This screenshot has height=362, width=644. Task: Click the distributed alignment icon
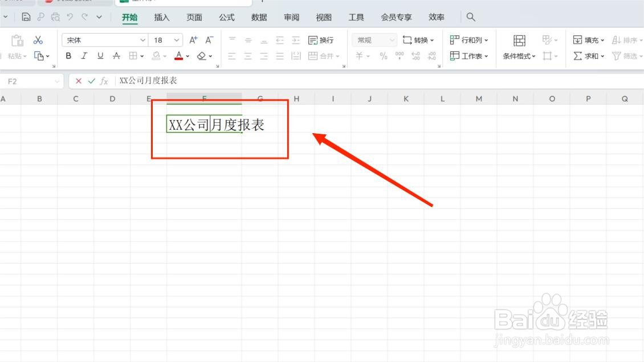pyautogui.click(x=296, y=56)
